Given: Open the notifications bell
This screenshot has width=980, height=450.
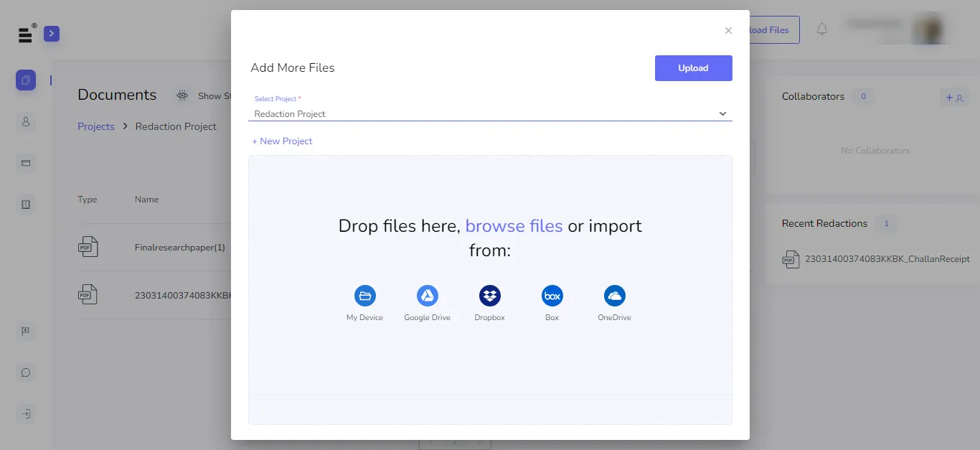Looking at the screenshot, I should click(822, 29).
